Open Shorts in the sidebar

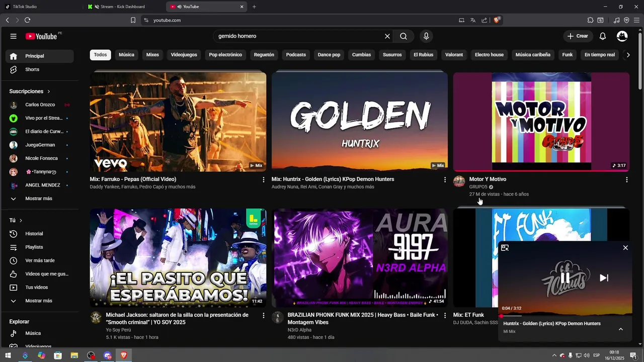pyautogui.click(x=39, y=69)
